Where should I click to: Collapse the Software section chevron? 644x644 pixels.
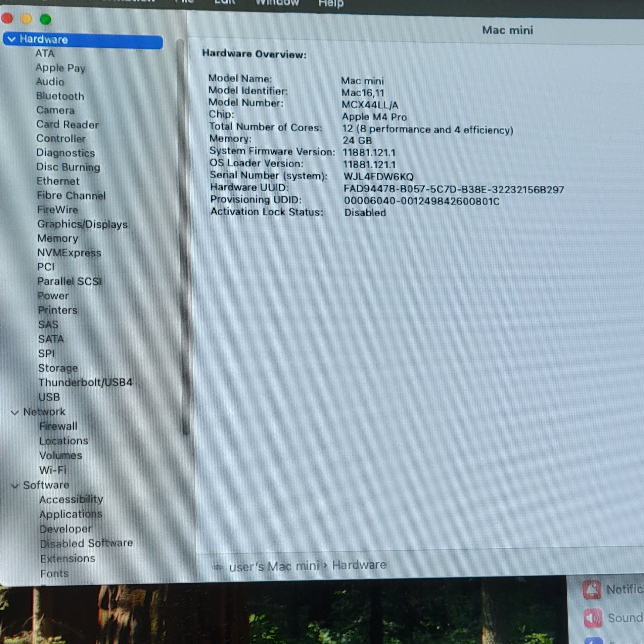tap(15, 486)
